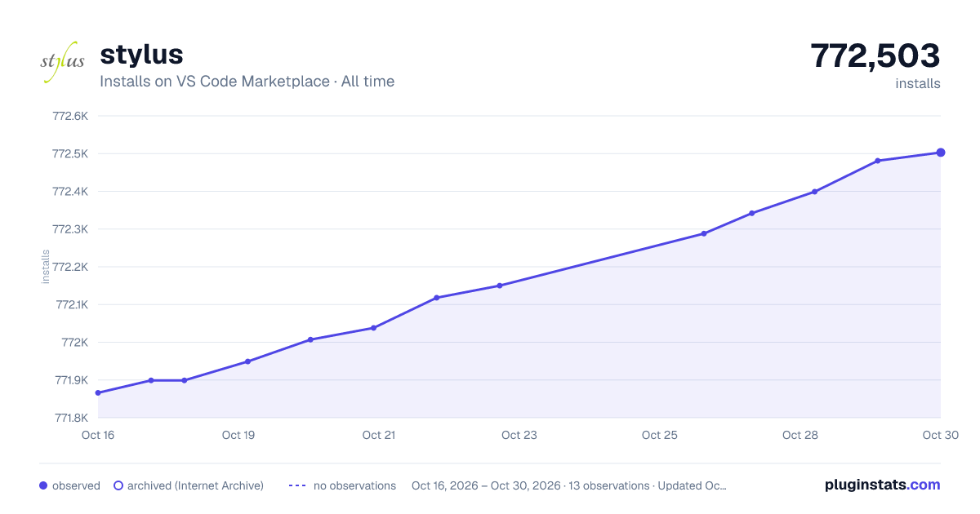Click the archived (Internet Archive) legend marker

point(118,485)
